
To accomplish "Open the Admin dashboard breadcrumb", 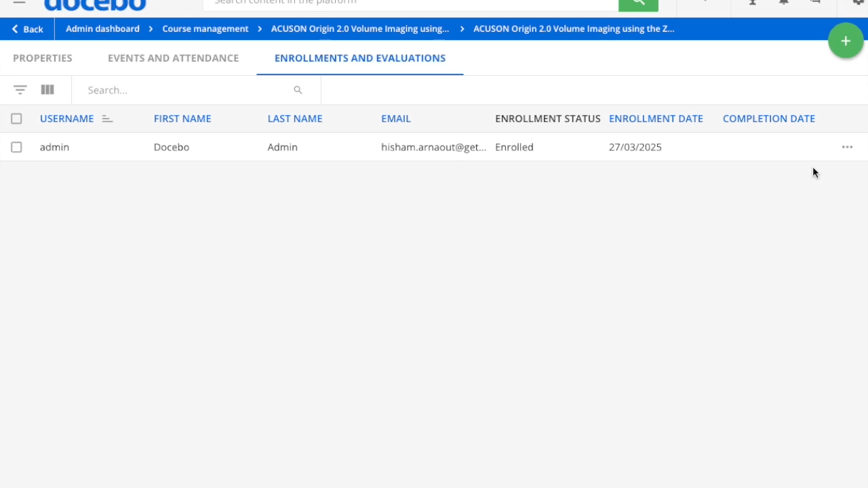I will tap(102, 28).
